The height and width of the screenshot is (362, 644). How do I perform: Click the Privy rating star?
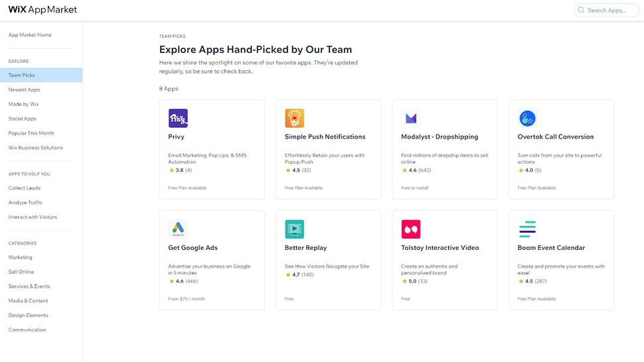pyautogui.click(x=172, y=170)
